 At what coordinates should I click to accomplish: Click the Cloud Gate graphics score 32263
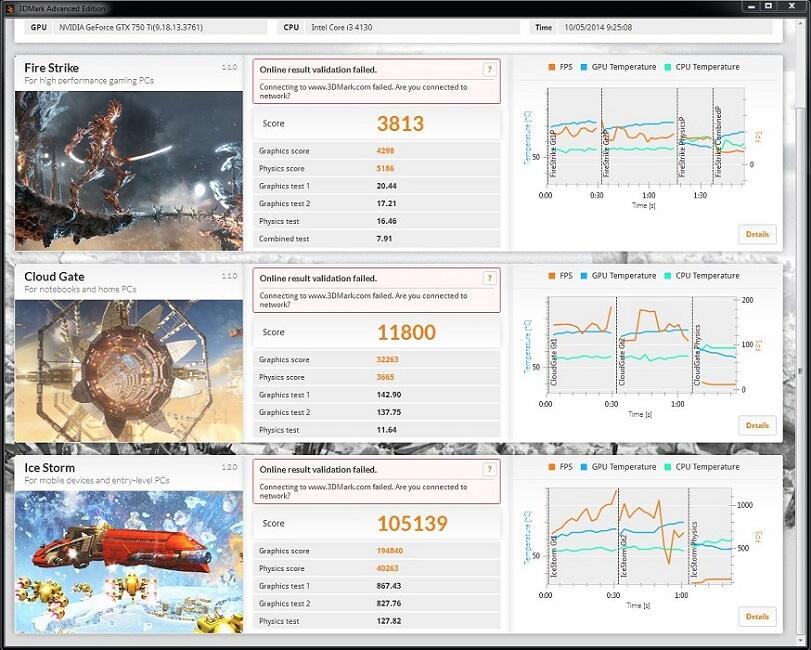point(387,359)
